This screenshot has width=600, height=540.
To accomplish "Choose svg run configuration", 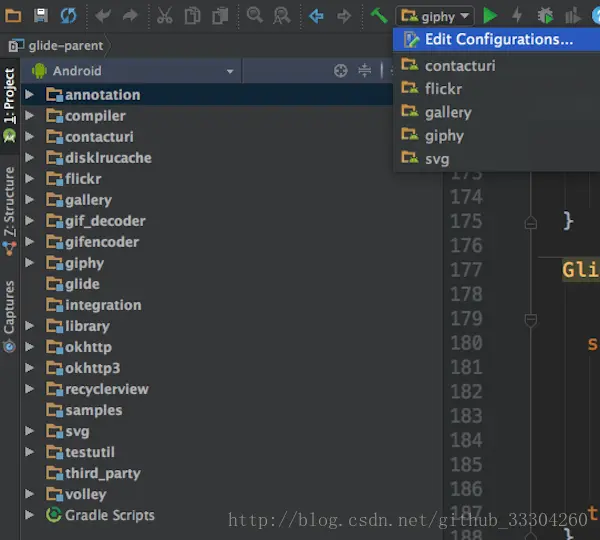I will point(496,159).
